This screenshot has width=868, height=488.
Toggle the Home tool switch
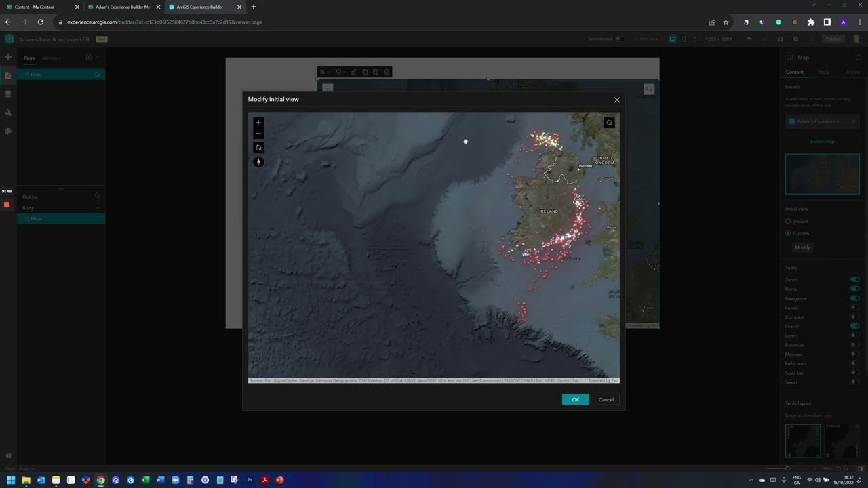click(x=855, y=289)
